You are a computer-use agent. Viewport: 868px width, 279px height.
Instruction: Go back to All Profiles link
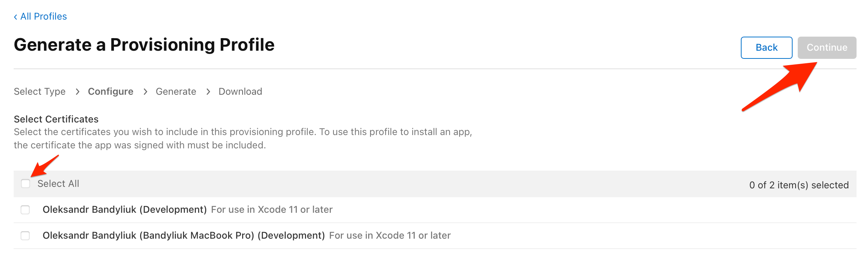tap(44, 17)
